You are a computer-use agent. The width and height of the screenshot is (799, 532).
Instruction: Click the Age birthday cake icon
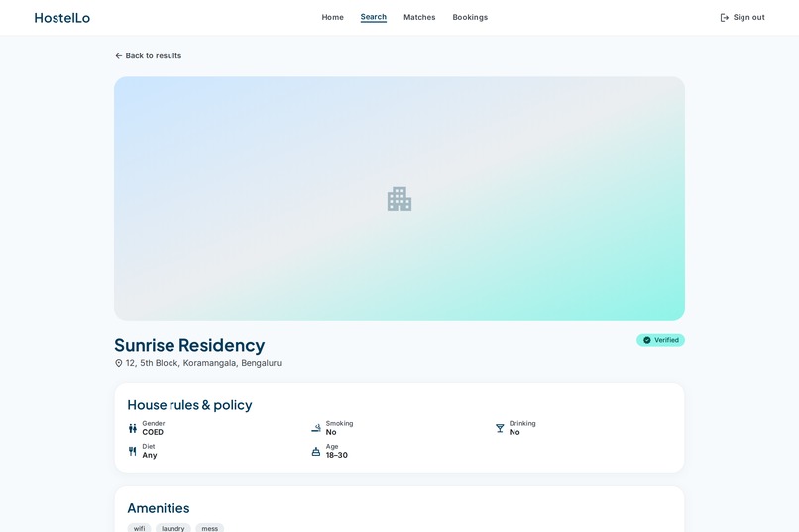(x=316, y=451)
